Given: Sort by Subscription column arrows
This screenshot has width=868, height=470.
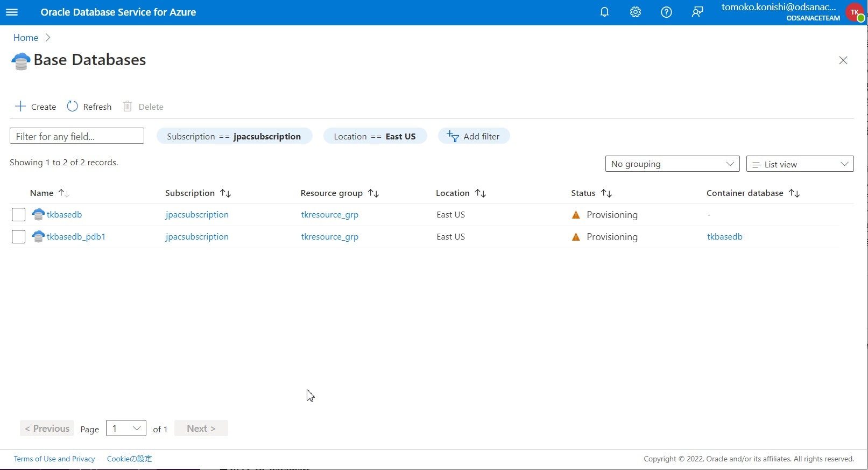Looking at the screenshot, I should (225, 193).
